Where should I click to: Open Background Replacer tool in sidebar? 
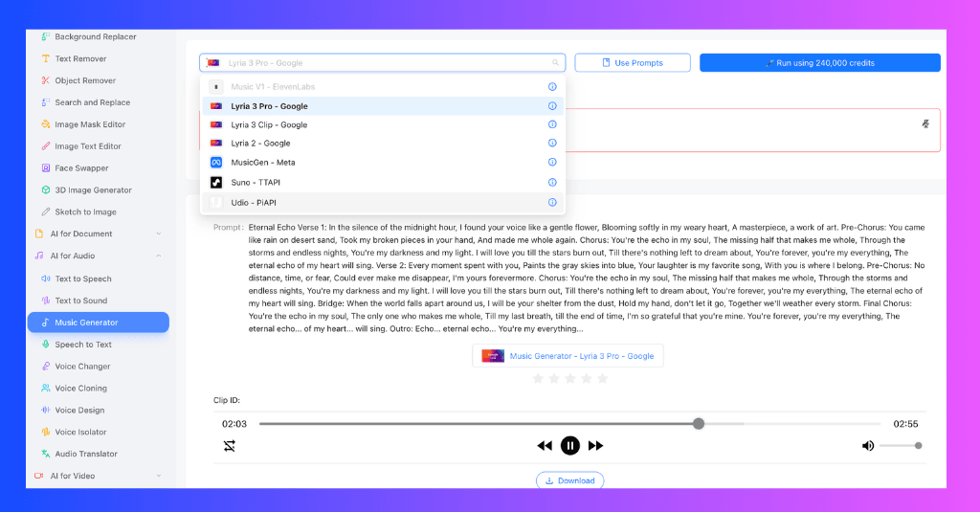pyautogui.click(x=96, y=37)
